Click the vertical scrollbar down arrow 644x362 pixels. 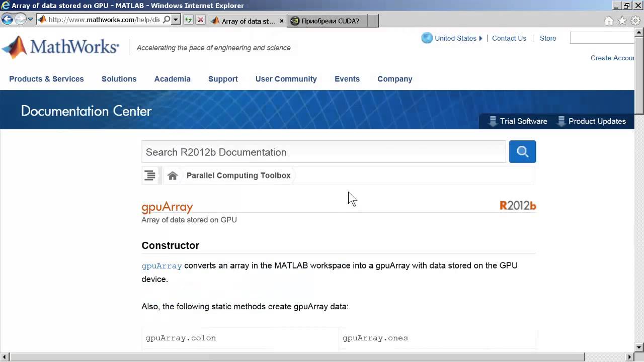[x=639, y=347]
